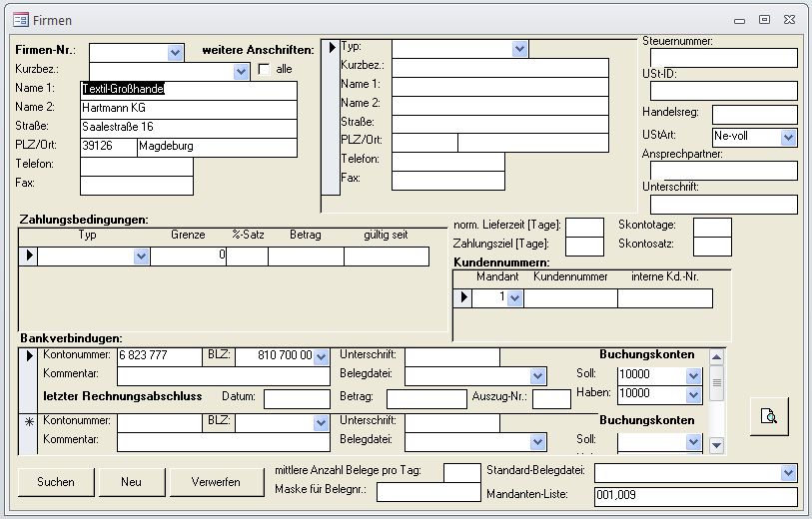Open the Haben 10000 account dropdown
The image size is (812, 519).
(693, 395)
